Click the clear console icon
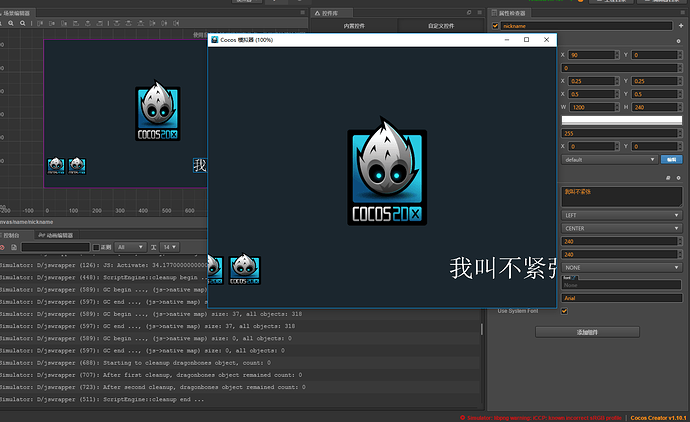The width and height of the screenshot is (690, 422). pyautogui.click(x=2, y=247)
